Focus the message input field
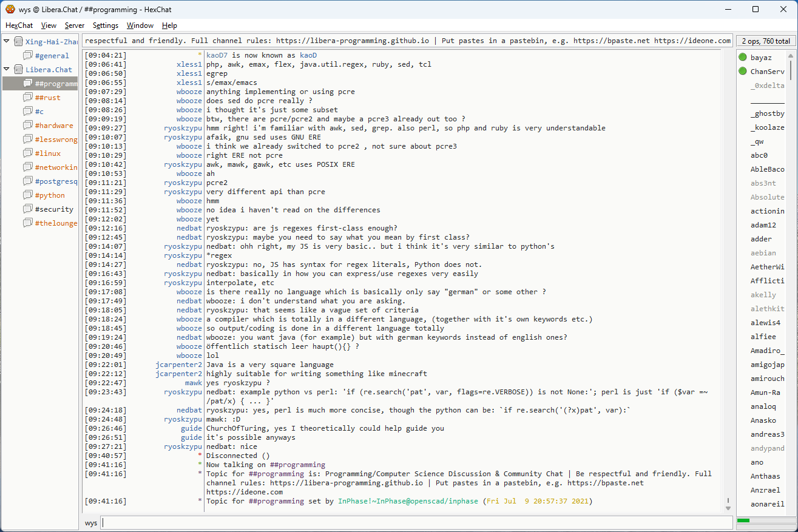This screenshot has width=798, height=532. [x=416, y=523]
